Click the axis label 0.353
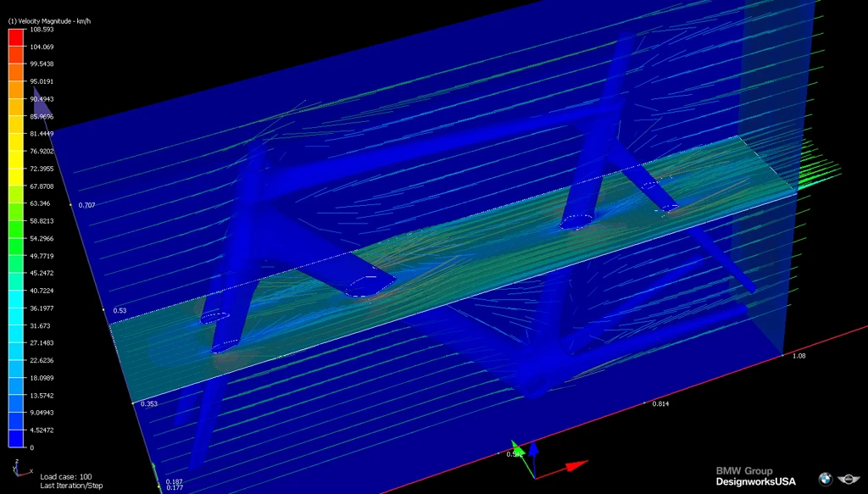Screen dimensions: 868x494 tap(149, 403)
